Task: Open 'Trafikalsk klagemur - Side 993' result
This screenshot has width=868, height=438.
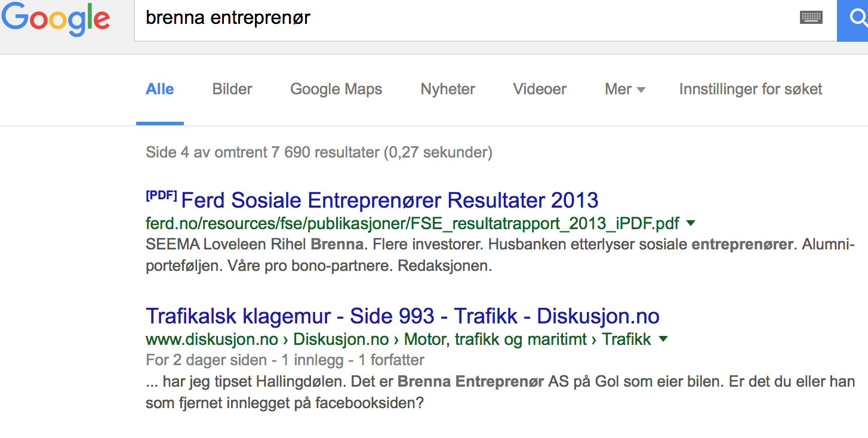Action: pos(402,316)
